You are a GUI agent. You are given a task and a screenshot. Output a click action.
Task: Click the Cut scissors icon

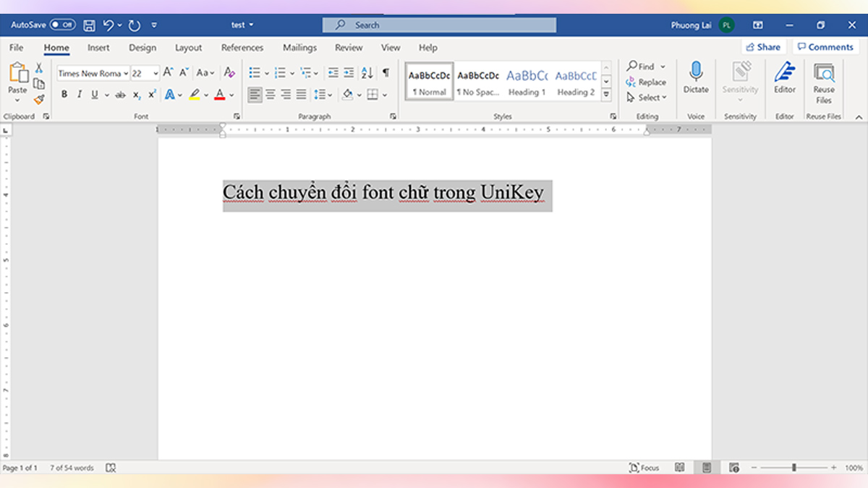point(39,69)
